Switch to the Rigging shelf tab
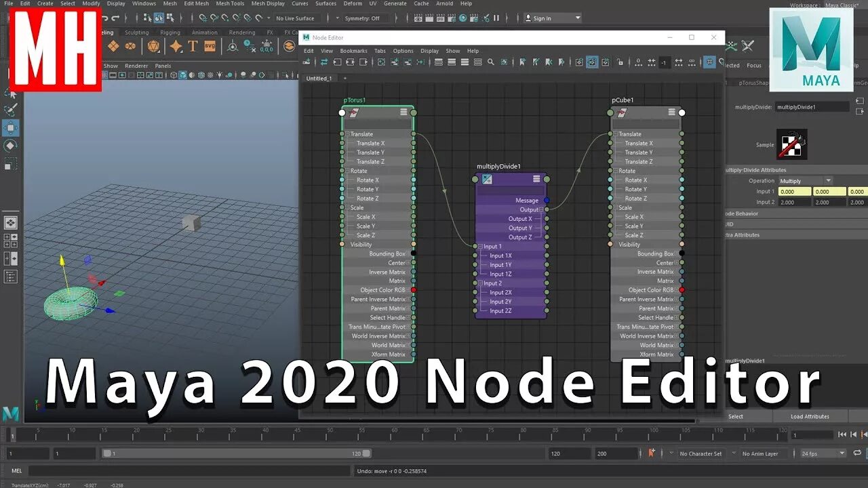Viewport: 868px width, 488px height. click(170, 33)
